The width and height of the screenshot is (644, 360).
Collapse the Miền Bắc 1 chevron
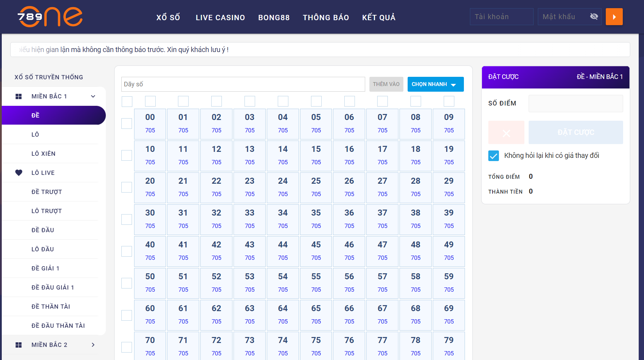[x=93, y=96]
